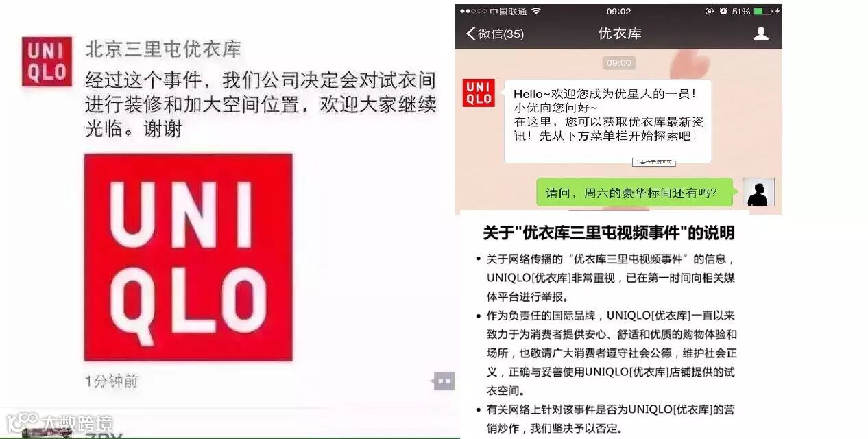This screenshot has height=439, width=868.
Task: Tap the 1分钟前 timestamp under the post
Action: (x=112, y=381)
